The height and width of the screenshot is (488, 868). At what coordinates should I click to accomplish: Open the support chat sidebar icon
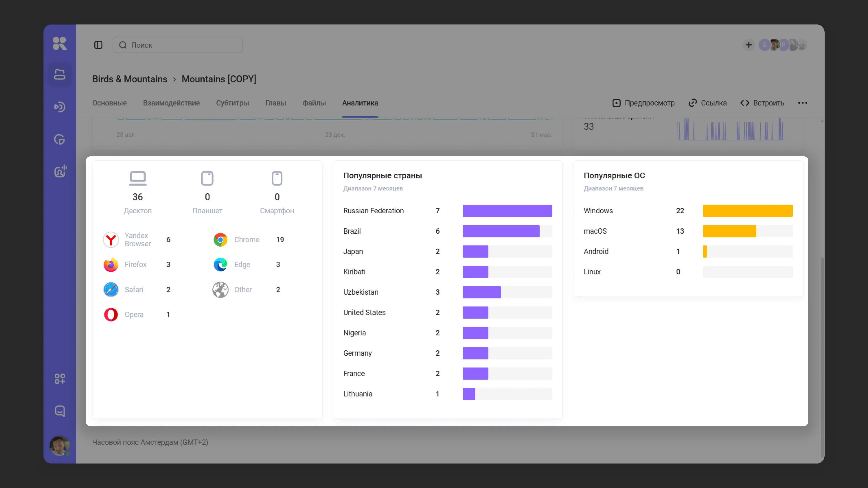pyautogui.click(x=60, y=411)
